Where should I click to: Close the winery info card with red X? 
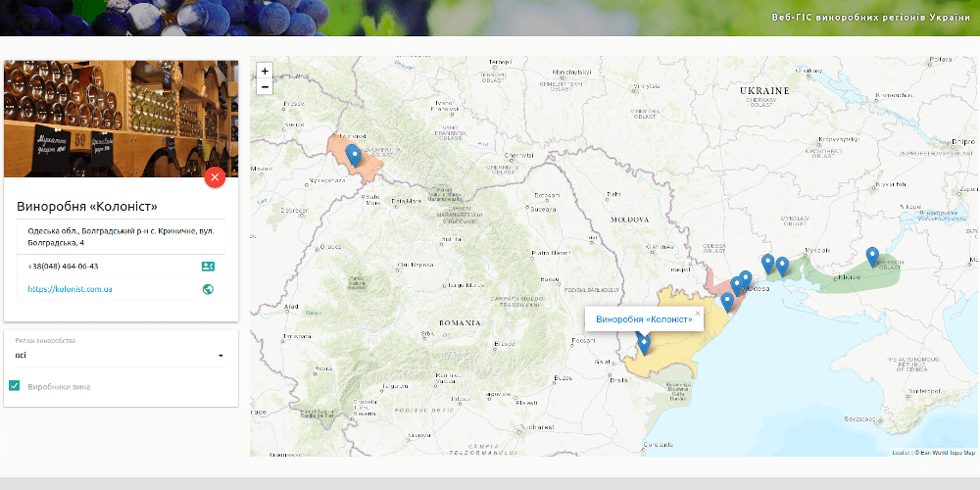click(215, 177)
